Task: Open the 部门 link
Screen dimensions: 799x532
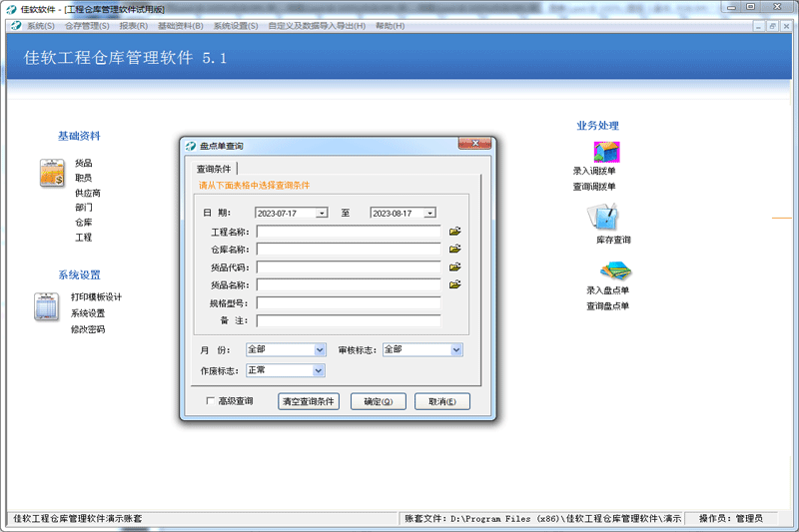Action: 84,208
